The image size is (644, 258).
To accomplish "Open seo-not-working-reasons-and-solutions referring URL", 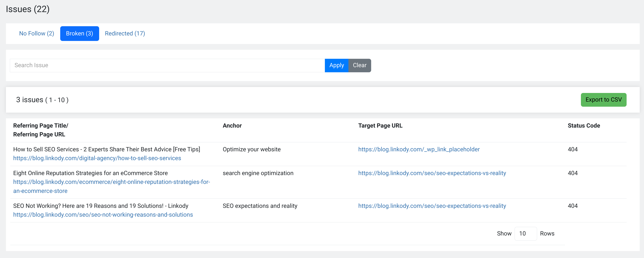I will tap(103, 215).
